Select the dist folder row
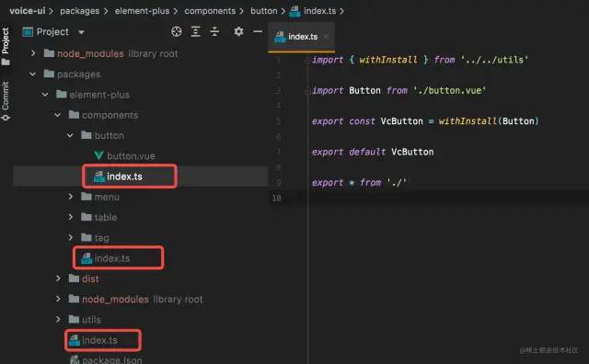 click(141, 279)
